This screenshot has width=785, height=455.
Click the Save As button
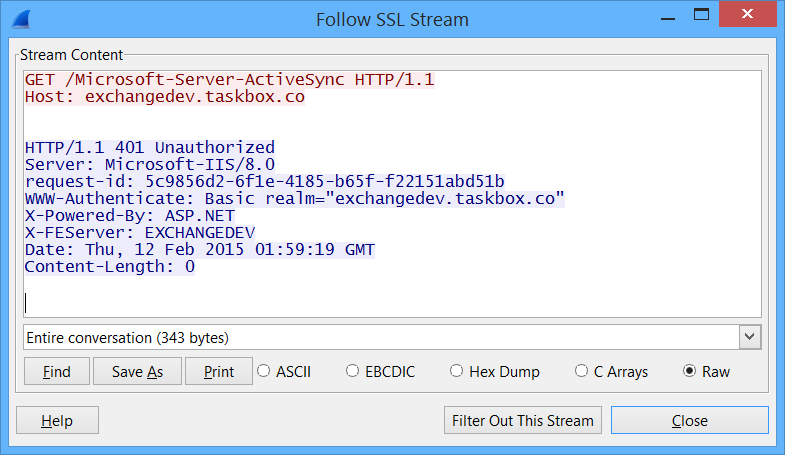(x=137, y=371)
